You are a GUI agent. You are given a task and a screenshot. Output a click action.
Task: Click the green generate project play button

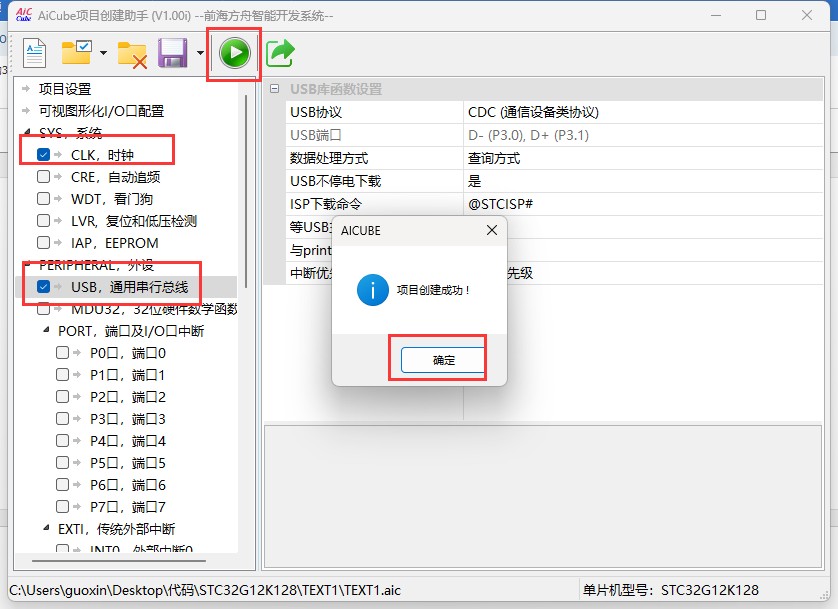click(235, 53)
